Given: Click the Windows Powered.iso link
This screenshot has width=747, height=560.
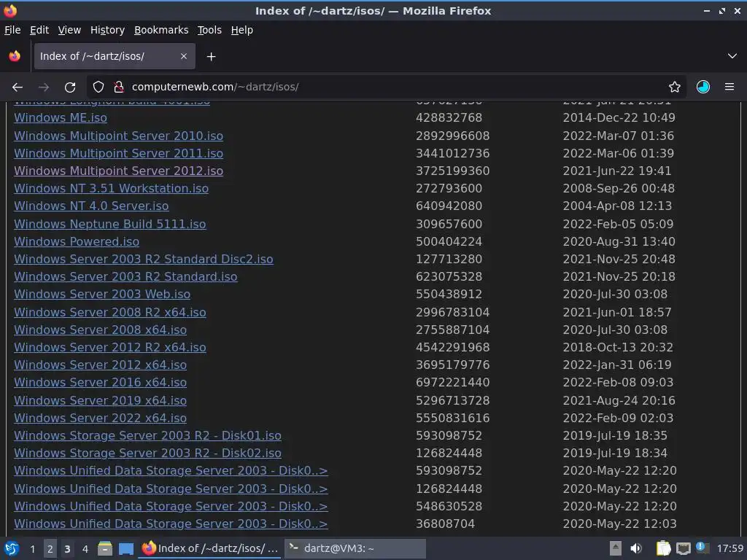Looking at the screenshot, I should 77,242.
